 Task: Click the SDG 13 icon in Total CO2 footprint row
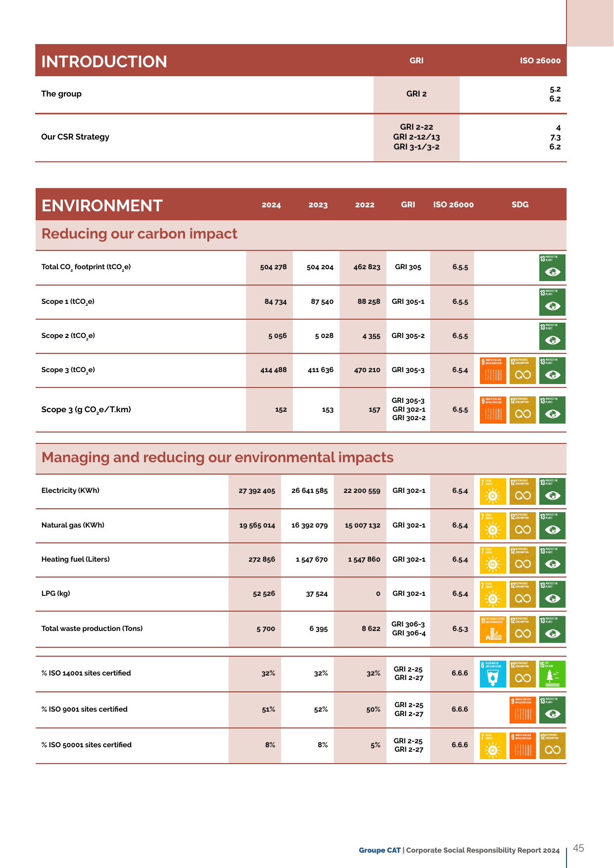[552, 268]
